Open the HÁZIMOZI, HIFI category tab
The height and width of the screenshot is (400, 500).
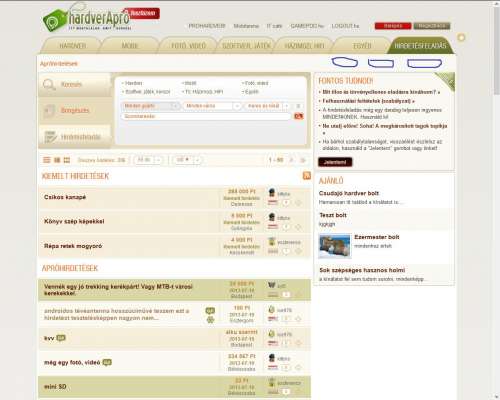tap(304, 46)
